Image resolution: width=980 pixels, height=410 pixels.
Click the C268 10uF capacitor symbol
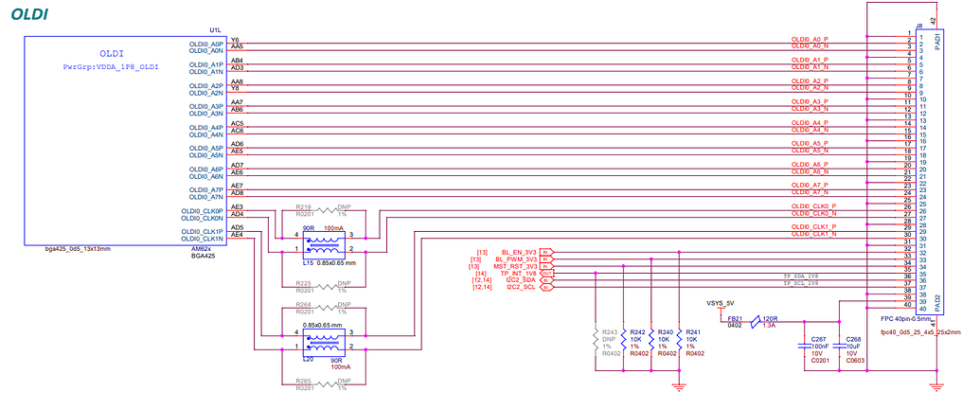coord(838,345)
